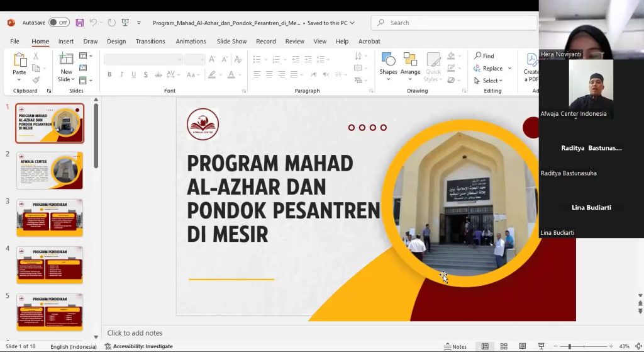The image size is (644, 352).
Task: Toggle Bold formatting
Action: [109, 74]
